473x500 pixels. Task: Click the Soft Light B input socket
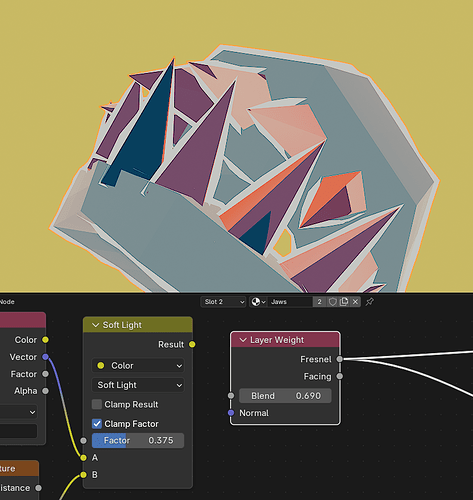point(83,475)
